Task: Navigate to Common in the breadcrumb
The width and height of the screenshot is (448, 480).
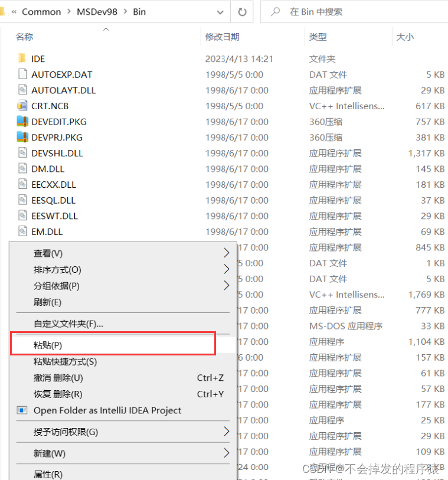Action: pyautogui.click(x=41, y=12)
